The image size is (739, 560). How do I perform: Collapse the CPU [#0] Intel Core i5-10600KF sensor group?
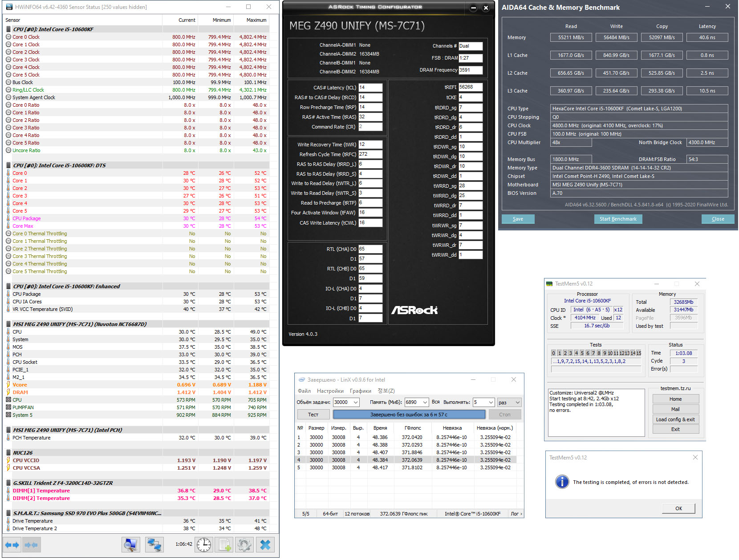click(8, 29)
